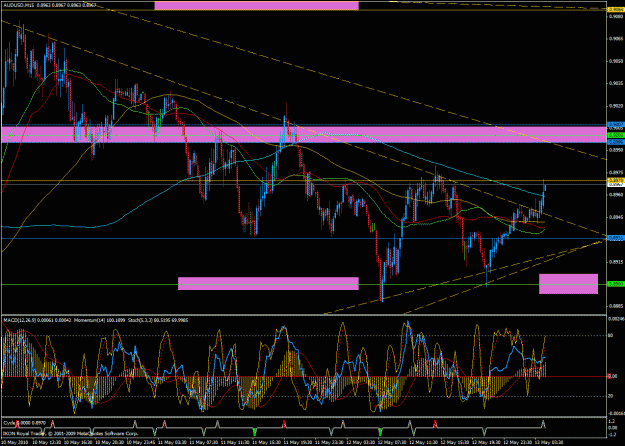
Task: Select the green horizontal line at 0.8900
Action: tap(303, 284)
